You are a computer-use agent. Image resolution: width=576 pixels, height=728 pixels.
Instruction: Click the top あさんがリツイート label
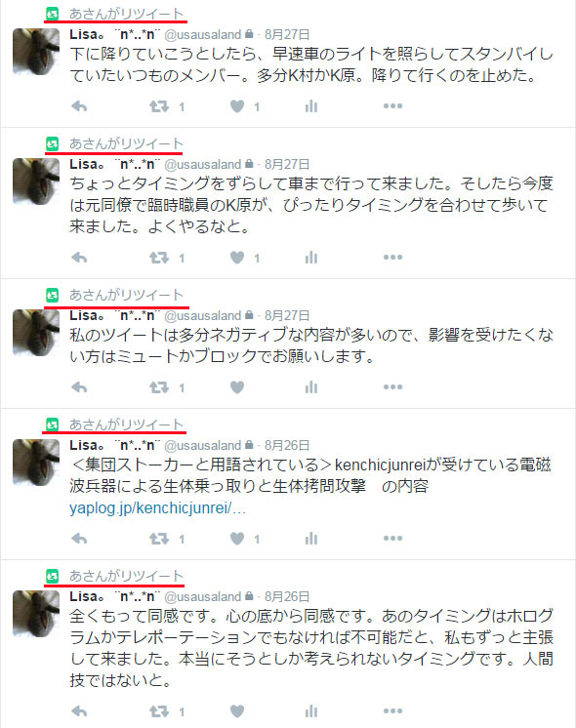tap(126, 14)
